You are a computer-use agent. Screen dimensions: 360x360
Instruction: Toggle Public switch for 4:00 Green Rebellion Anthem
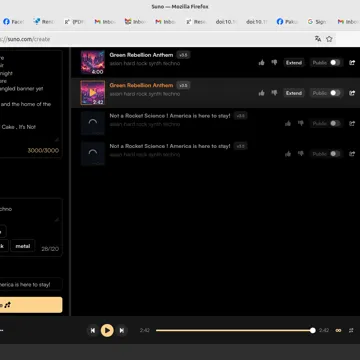(x=335, y=63)
